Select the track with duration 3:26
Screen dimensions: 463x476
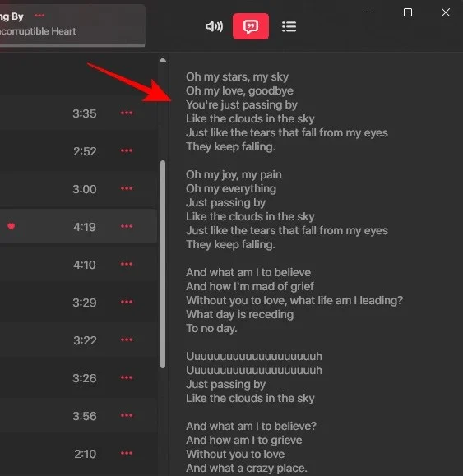[x=78, y=378]
